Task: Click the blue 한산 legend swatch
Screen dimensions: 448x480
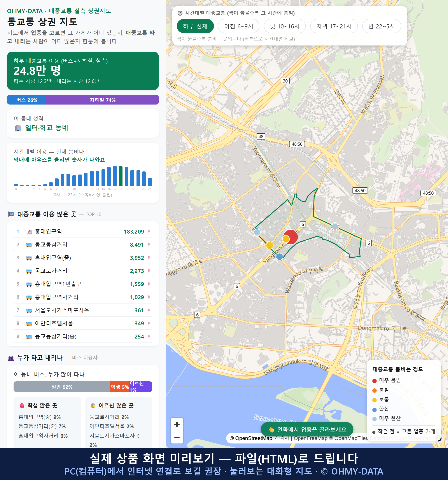Action: tap(374, 410)
